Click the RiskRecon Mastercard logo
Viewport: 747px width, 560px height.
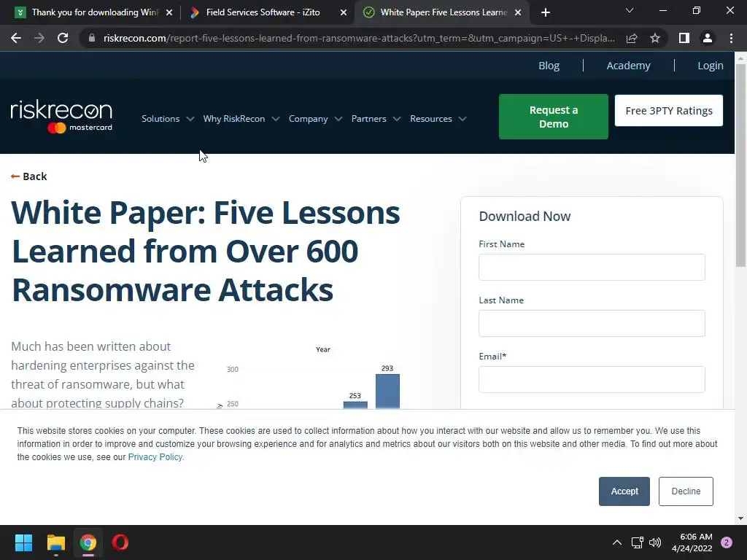(x=61, y=116)
